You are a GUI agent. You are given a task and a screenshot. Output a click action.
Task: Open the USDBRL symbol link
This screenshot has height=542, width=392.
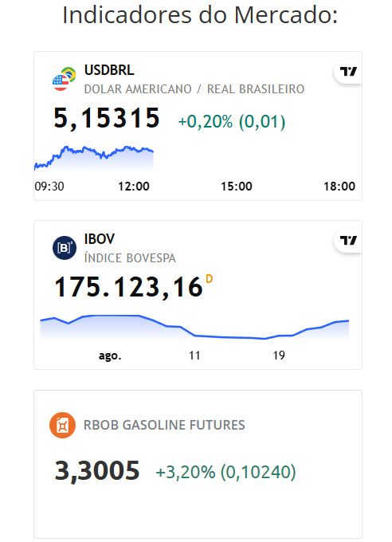pyautogui.click(x=109, y=70)
